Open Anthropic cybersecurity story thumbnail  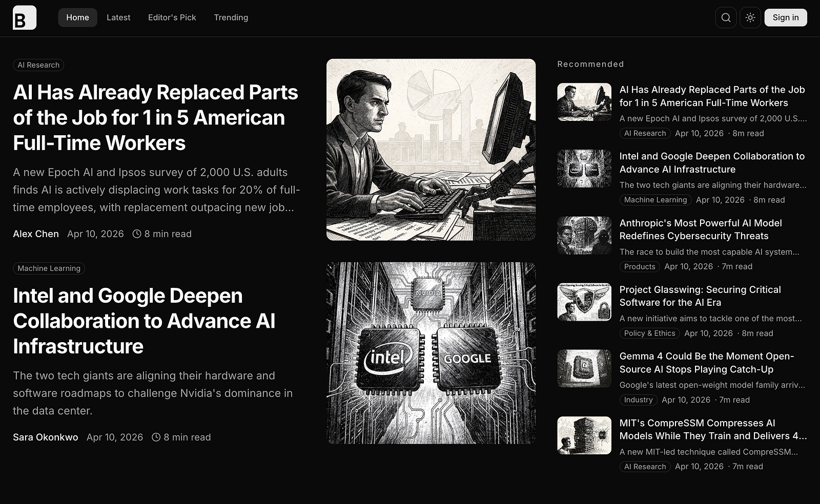(584, 235)
